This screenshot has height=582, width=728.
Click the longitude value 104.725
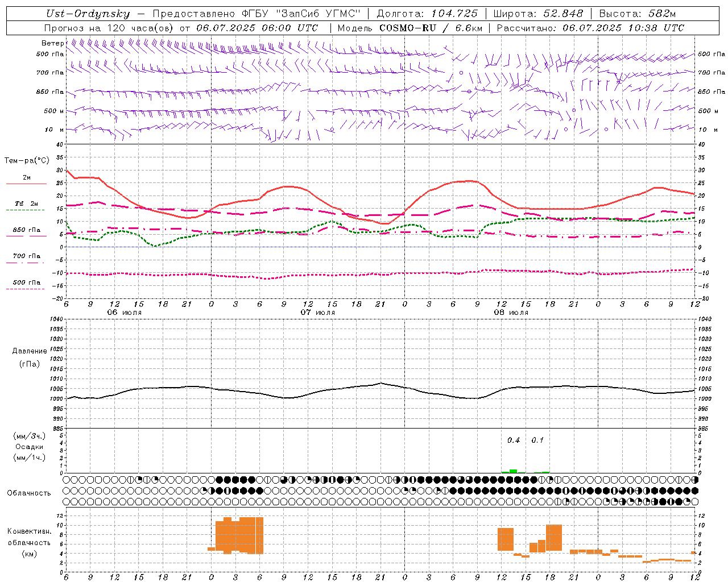(453, 14)
